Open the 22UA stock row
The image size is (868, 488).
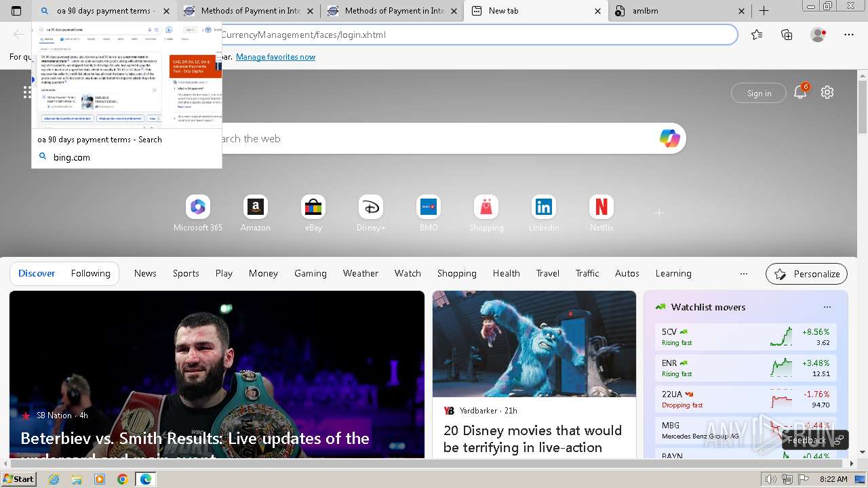click(x=746, y=399)
